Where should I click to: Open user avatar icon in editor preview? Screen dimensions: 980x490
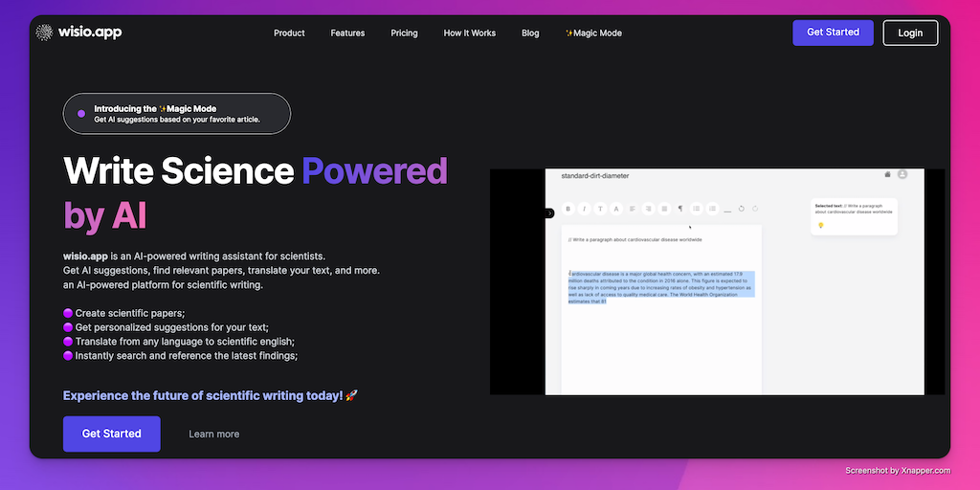tap(902, 174)
